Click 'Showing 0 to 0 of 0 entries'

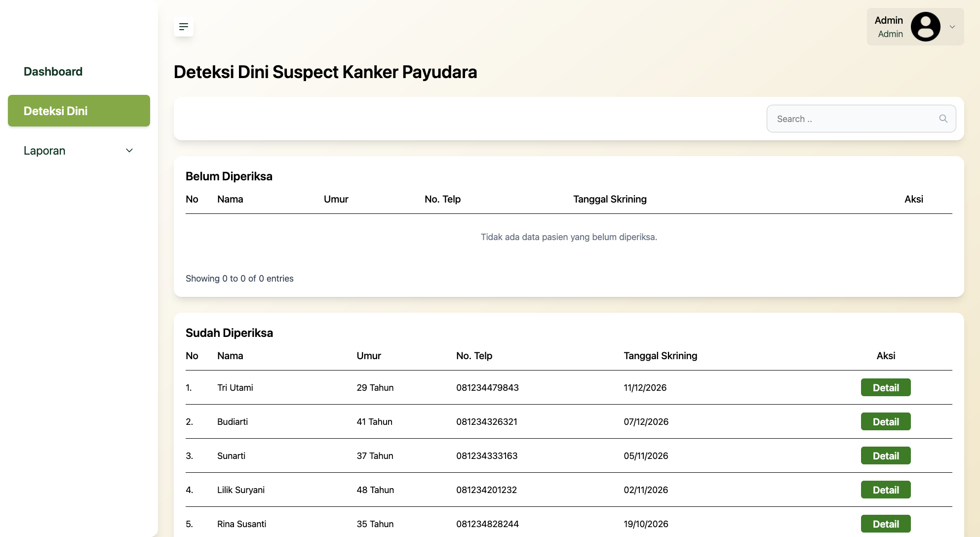pyautogui.click(x=239, y=279)
